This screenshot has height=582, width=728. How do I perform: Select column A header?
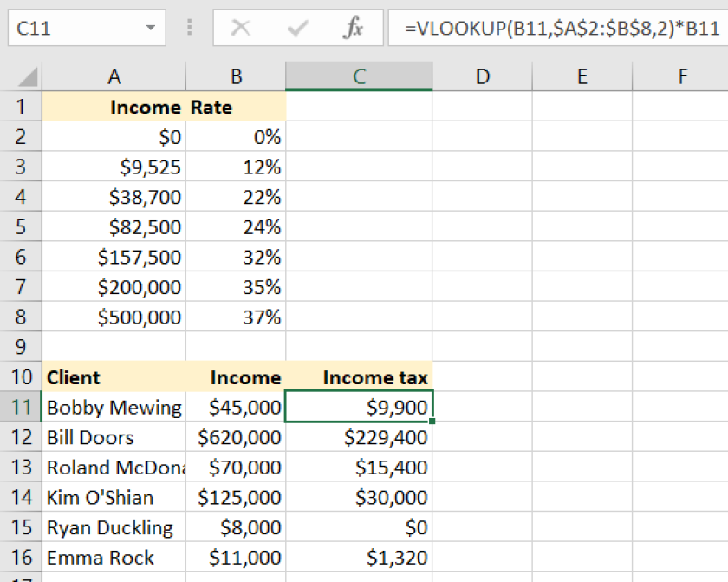tap(114, 76)
